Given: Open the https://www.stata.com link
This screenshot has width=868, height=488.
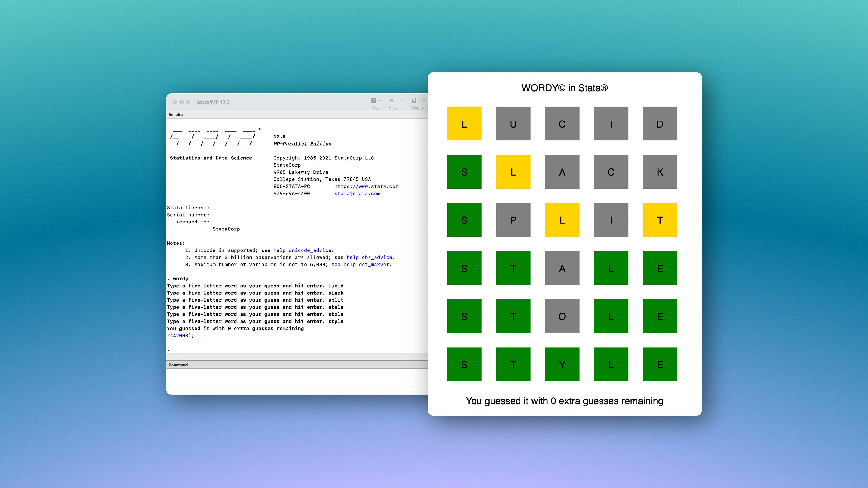Looking at the screenshot, I should pyautogui.click(x=366, y=186).
